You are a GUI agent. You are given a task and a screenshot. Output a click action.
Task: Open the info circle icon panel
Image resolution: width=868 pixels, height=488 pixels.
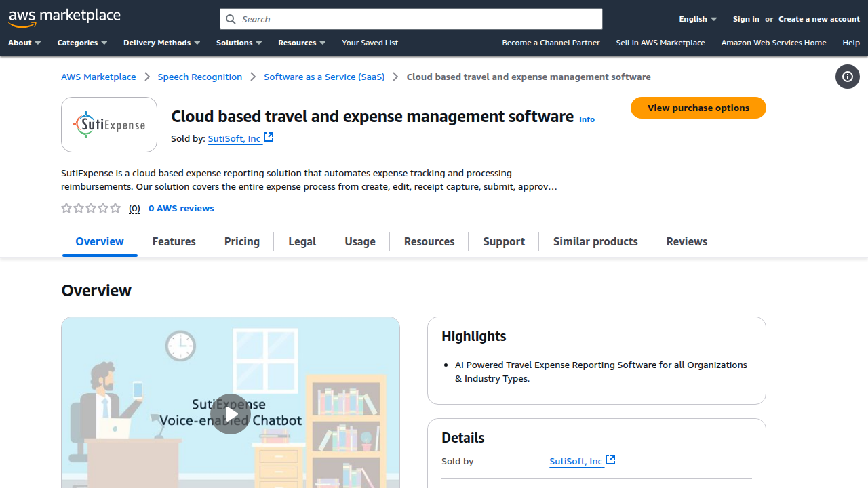click(x=848, y=77)
